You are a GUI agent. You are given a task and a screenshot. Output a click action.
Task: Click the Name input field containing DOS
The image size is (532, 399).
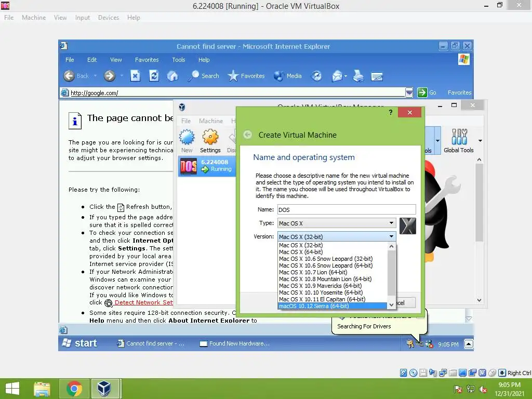point(347,210)
